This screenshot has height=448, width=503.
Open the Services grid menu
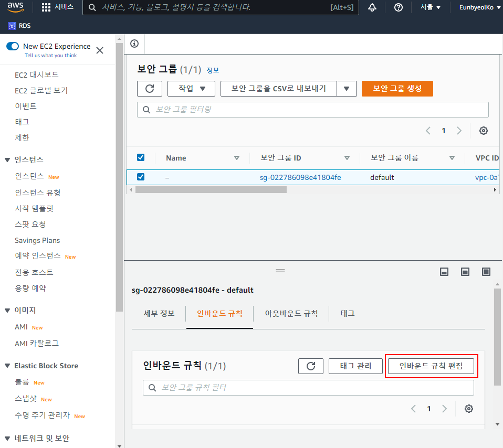[x=58, y=7]
